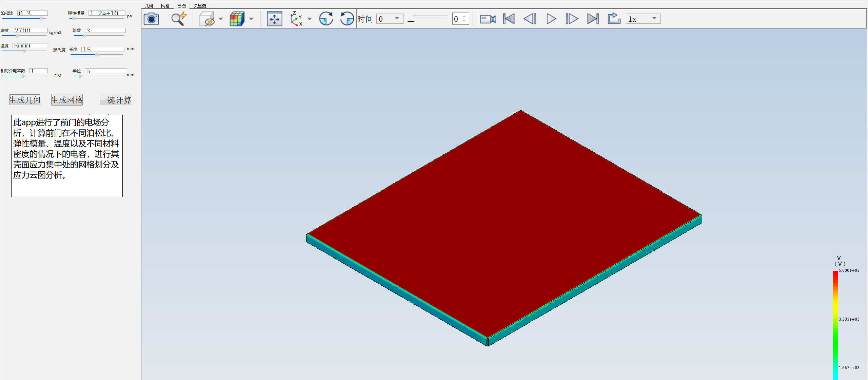Adjust the 半径 slider
868x380 pixels.
click(x=100, y=76)
